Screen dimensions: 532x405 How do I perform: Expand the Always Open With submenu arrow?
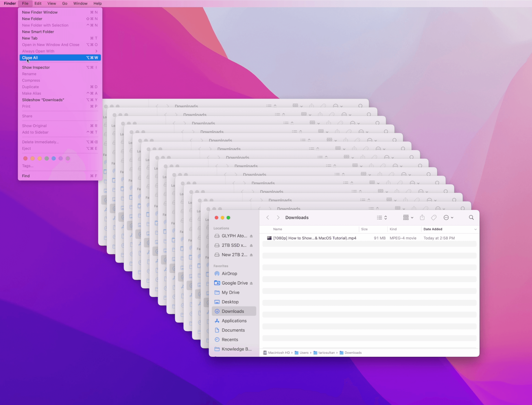click(96, 51)
